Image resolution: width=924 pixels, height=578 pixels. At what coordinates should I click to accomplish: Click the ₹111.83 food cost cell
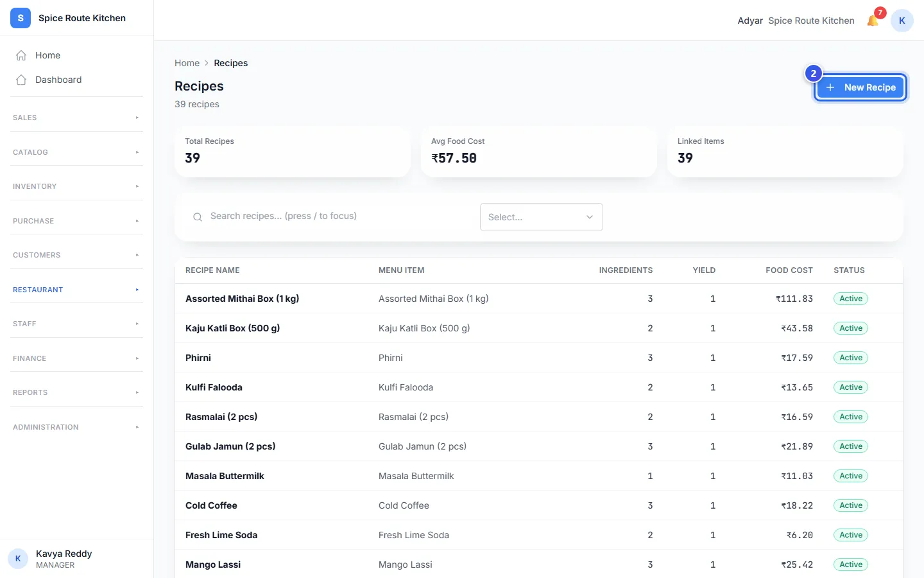794,299
